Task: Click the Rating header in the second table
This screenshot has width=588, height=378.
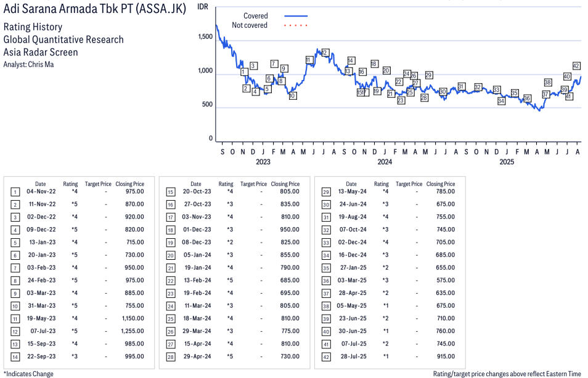Action: click(226, 184)
